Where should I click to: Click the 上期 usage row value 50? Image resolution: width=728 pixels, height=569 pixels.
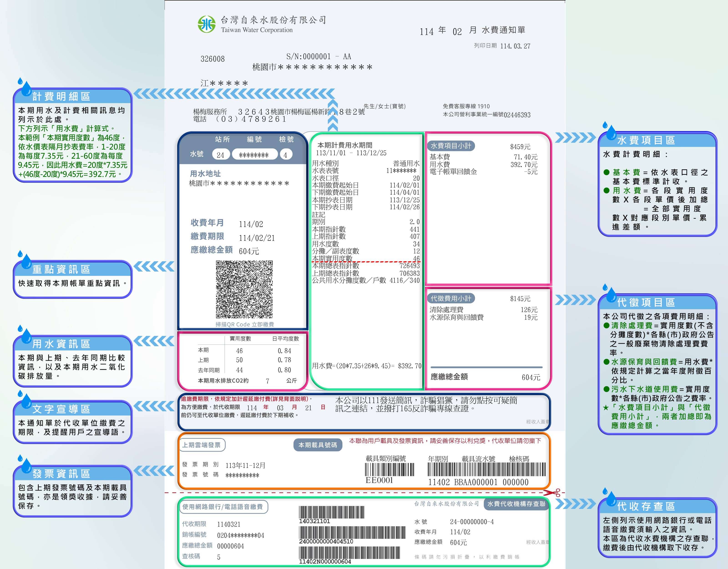pos(239,360)
